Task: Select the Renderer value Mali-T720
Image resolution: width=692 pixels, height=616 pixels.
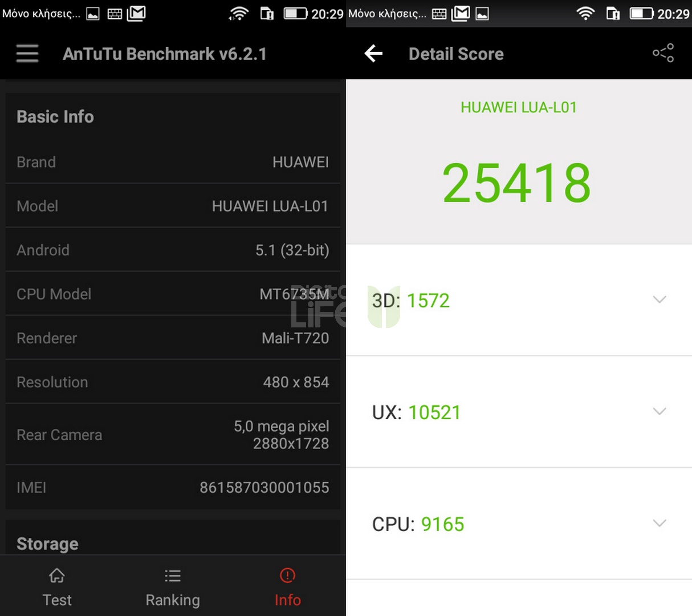Action: pos(295,338)
